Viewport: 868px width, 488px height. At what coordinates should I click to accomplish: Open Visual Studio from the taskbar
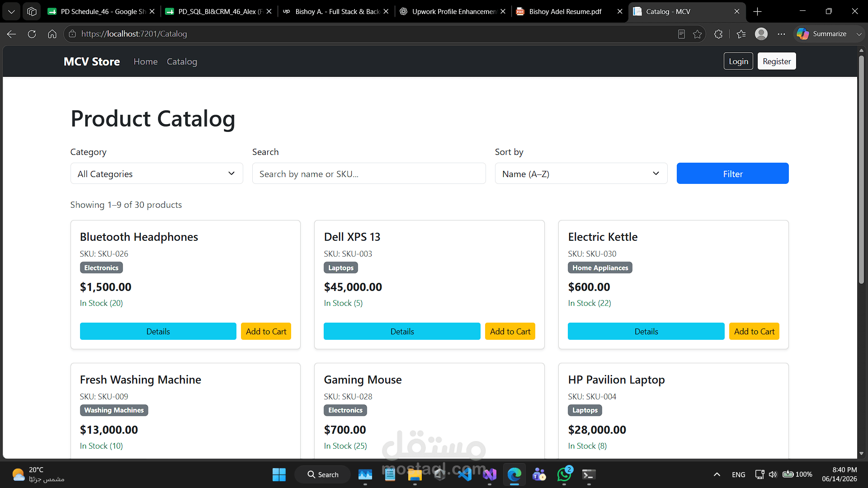(490, 474)
